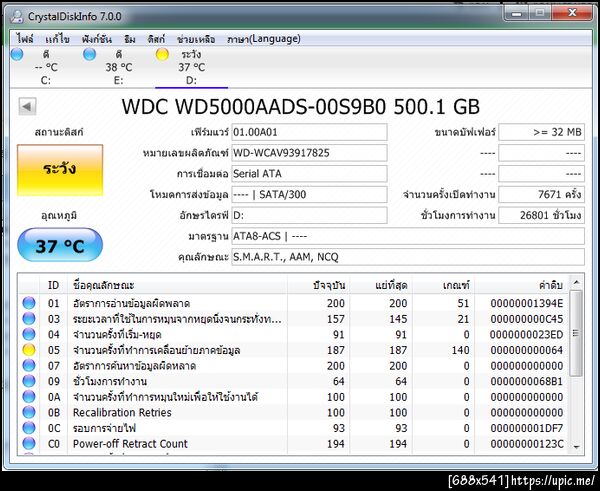The width and height of the screenshot is (600, 491).
Task: Go to previous disk with left arrow
Action: click(x=28, y=106)
